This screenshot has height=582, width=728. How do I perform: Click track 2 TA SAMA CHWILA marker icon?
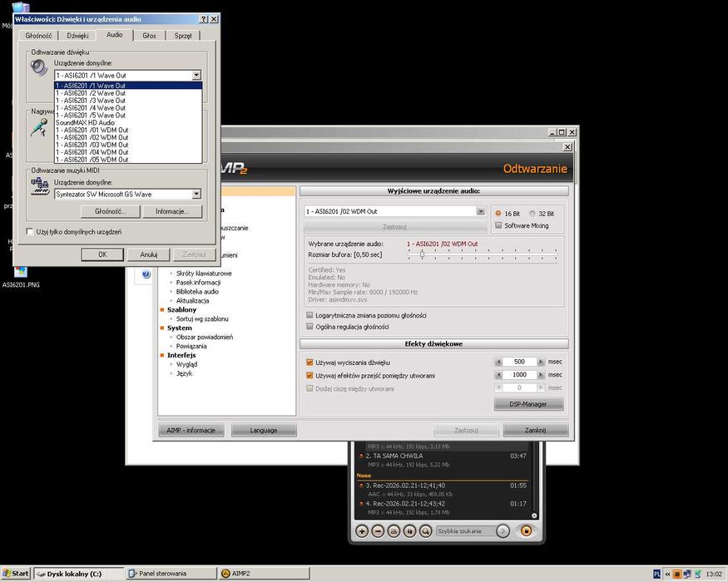click(361, 456)
